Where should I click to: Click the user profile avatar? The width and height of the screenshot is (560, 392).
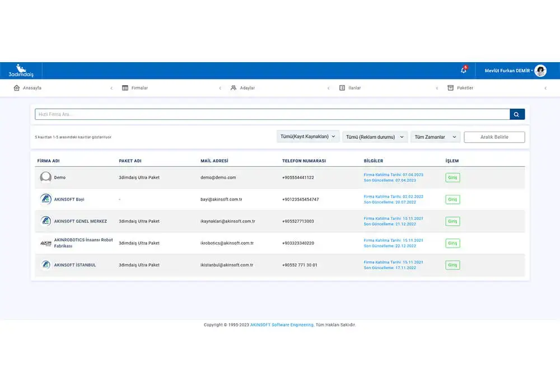(x=540, y=71)
